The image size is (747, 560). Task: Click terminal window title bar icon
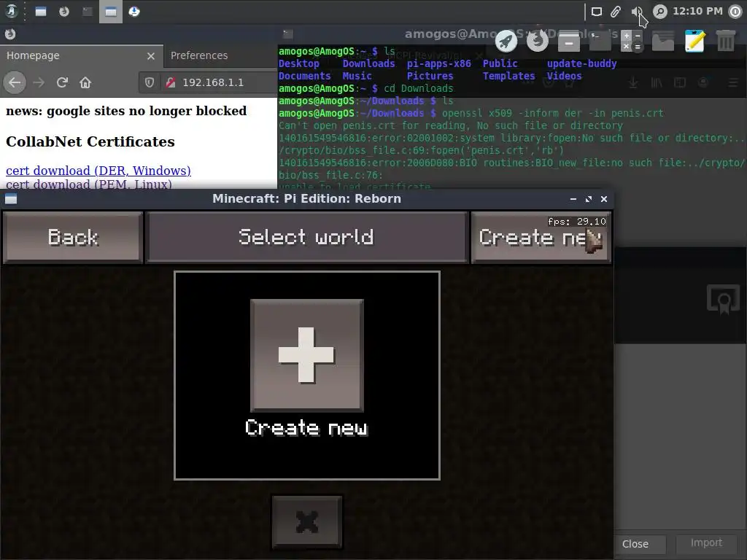[x=287, y=34]
